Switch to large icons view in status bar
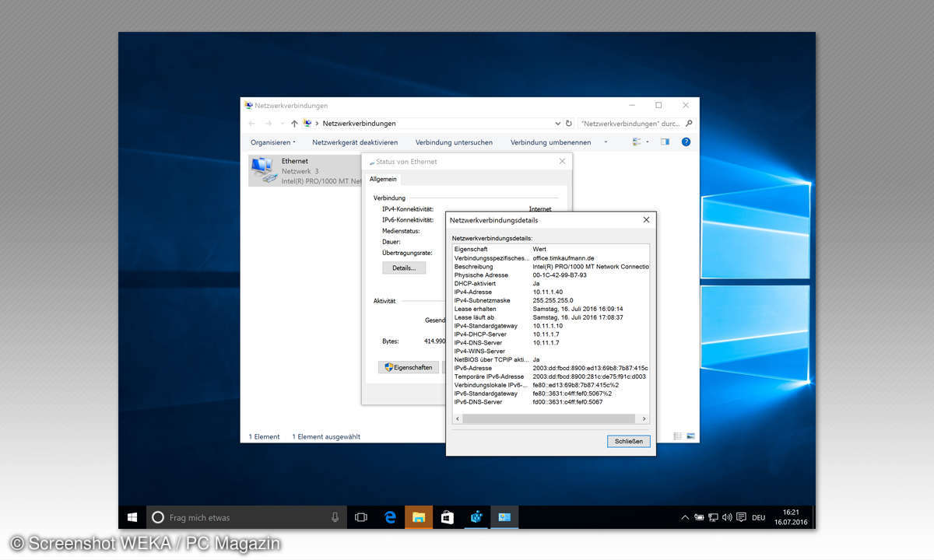The image size is (934, 560). pyautogui.click(x=690, y=436)
